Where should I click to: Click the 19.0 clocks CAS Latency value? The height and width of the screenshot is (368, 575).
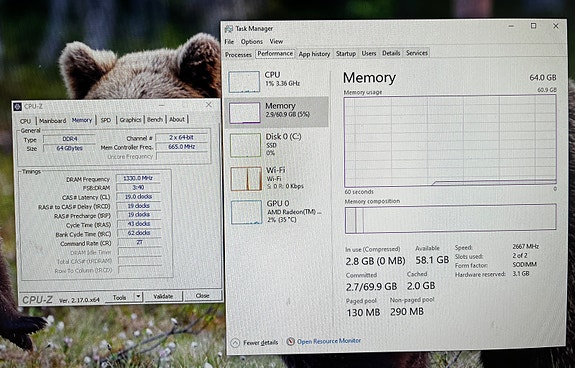(138, 196)
